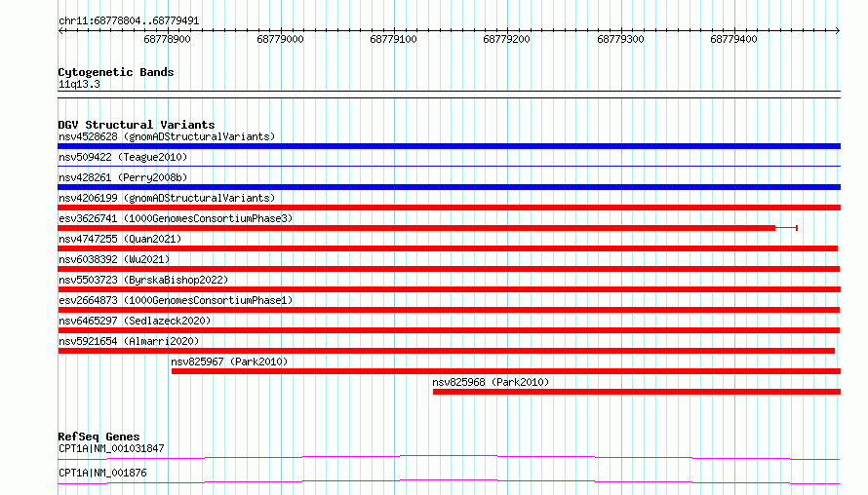868x495 pixels.
Task: Click the left arrow end of the ruler
Action: point(60,30)
